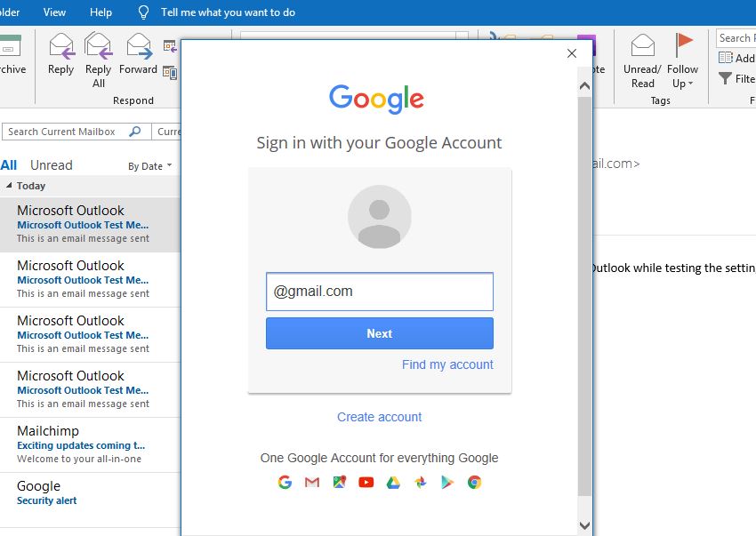Click the blue Next button

(x=380, y=333)
